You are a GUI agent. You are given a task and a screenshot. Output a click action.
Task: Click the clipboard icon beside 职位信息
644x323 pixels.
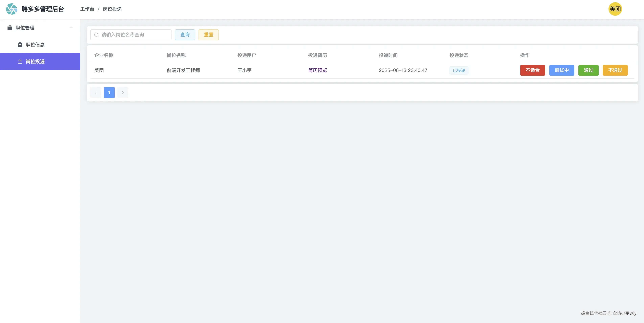20,45
